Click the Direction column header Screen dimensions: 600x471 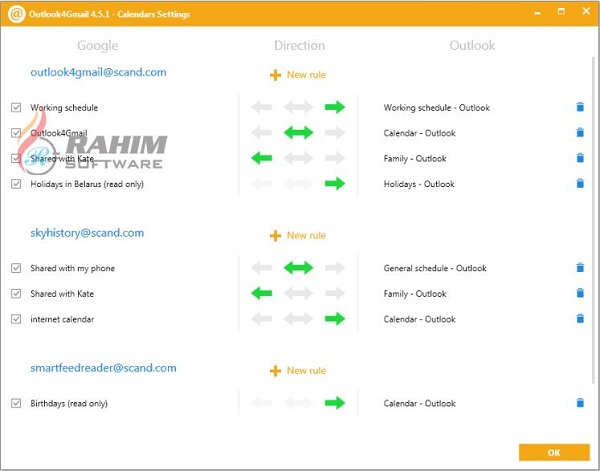pyautogui.click(x=300, y=46)
